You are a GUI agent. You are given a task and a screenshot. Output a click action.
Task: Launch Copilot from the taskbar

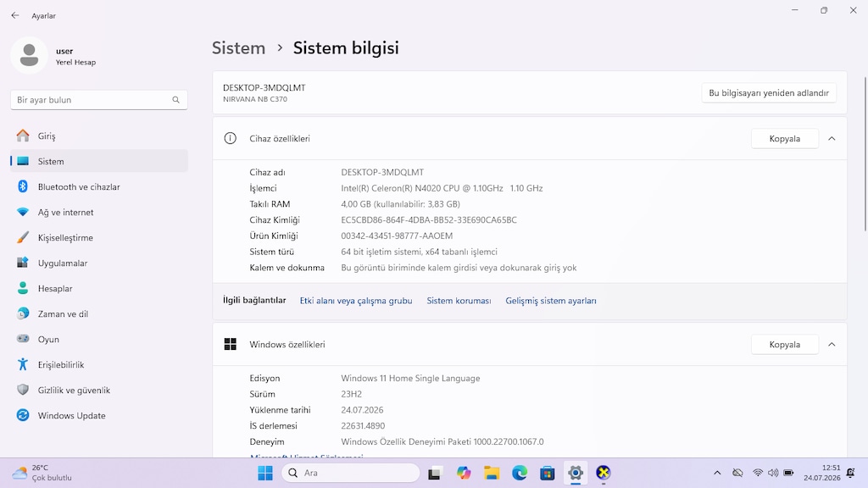click(x=464, y=473)
